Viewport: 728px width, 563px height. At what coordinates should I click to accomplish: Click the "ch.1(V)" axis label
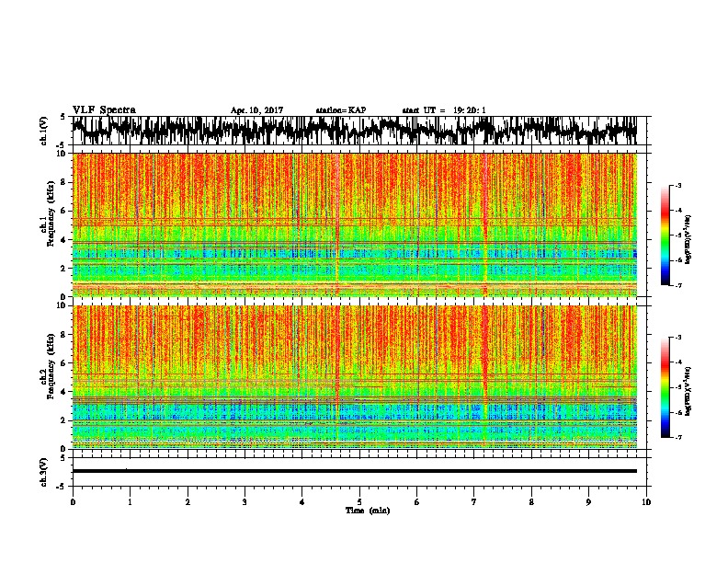(x=43, y=131)
